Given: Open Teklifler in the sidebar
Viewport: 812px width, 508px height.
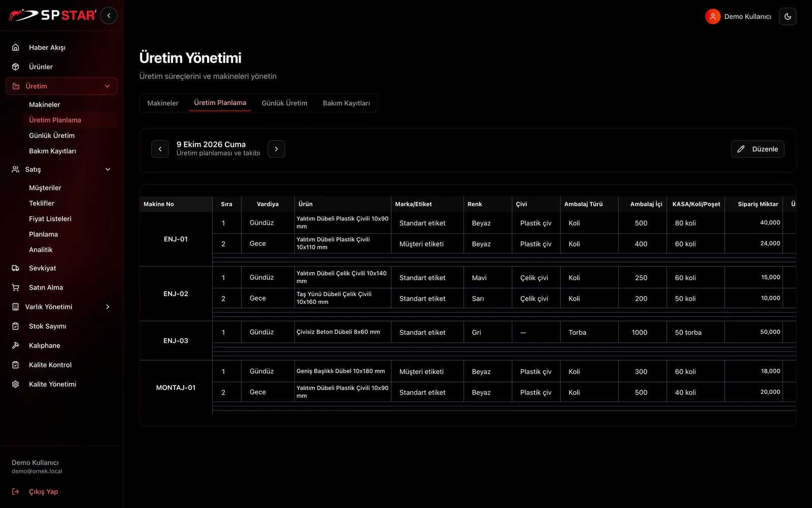Looking at the screenshot, I should (x=70, y=203).
